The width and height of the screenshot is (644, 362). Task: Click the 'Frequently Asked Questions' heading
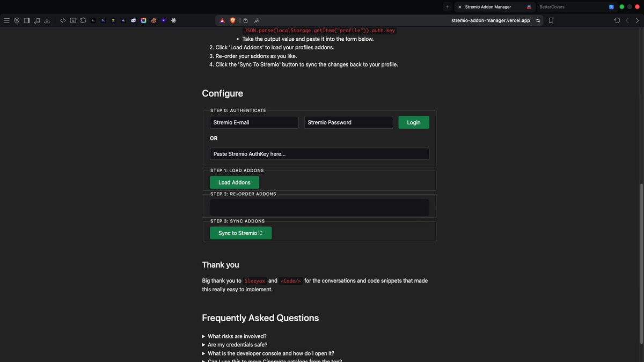click(x=260, y=318)
